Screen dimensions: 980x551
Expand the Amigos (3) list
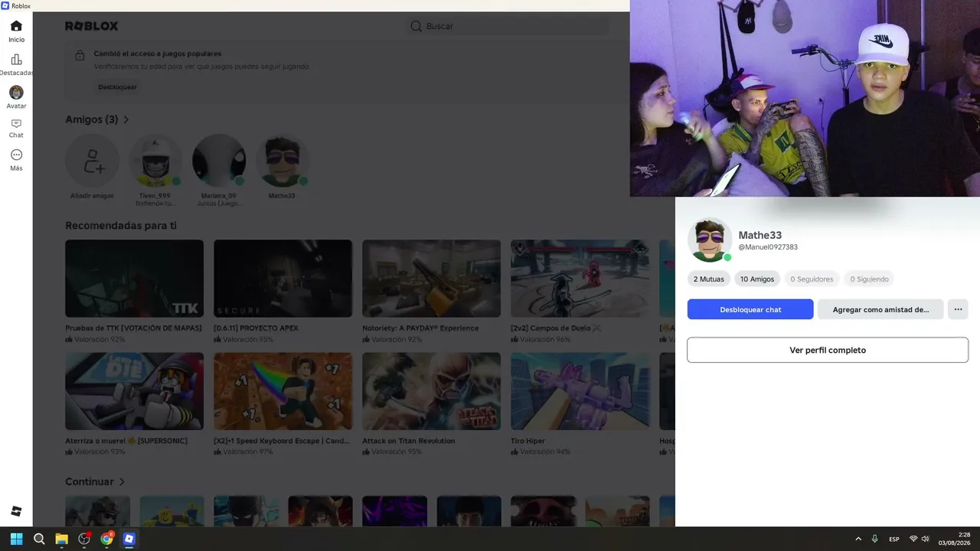97,119
